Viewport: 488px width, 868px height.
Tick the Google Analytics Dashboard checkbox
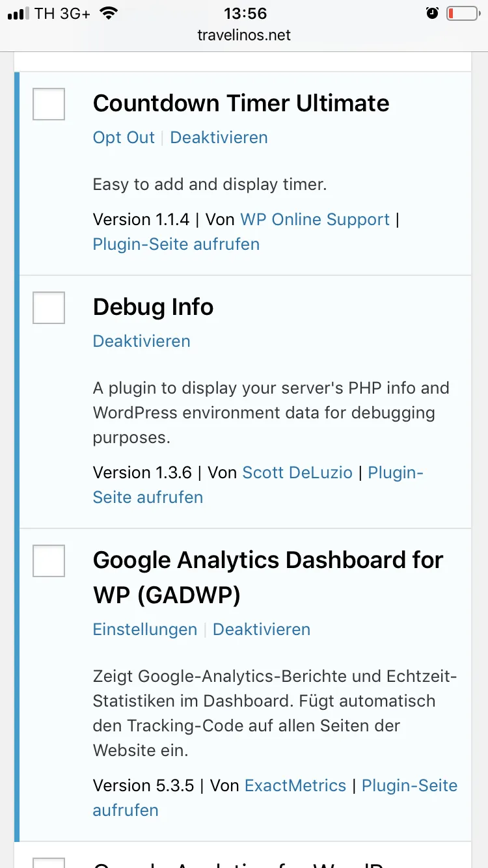tap(49, 561)
